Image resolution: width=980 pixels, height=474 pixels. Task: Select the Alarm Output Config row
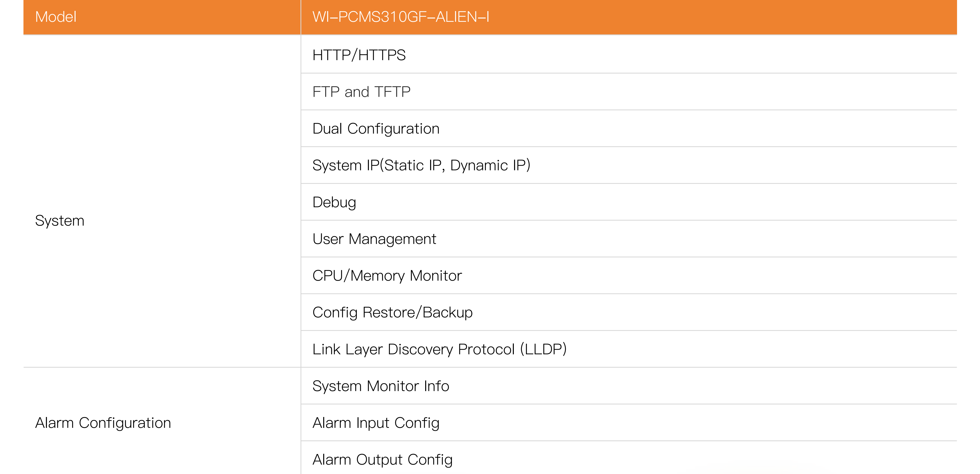382,459
